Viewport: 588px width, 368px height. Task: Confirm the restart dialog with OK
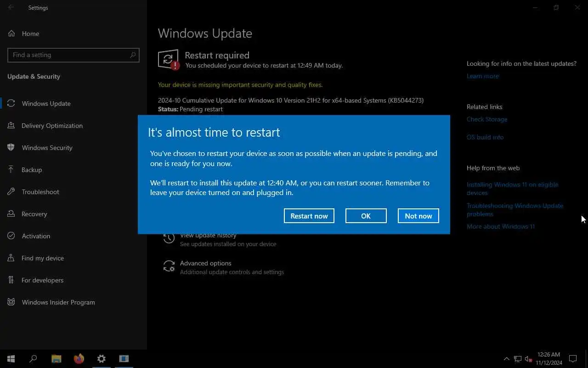click(366, 216)
